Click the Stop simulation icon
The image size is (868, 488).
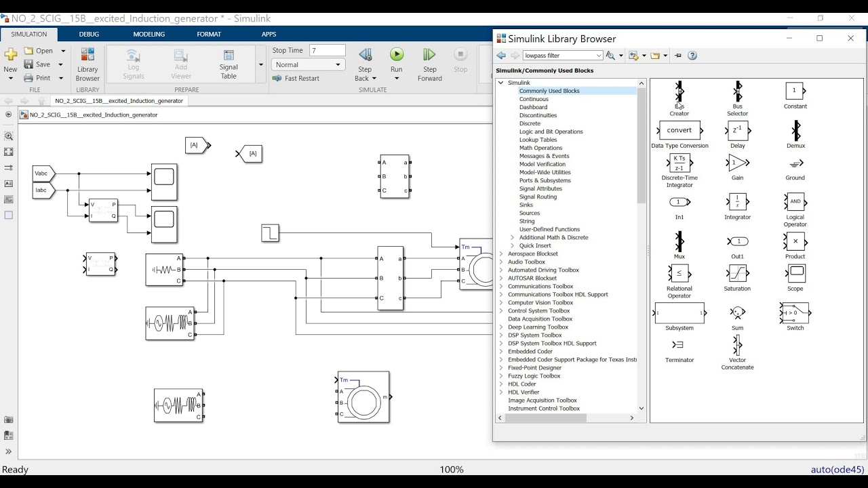tap(460, 55)
